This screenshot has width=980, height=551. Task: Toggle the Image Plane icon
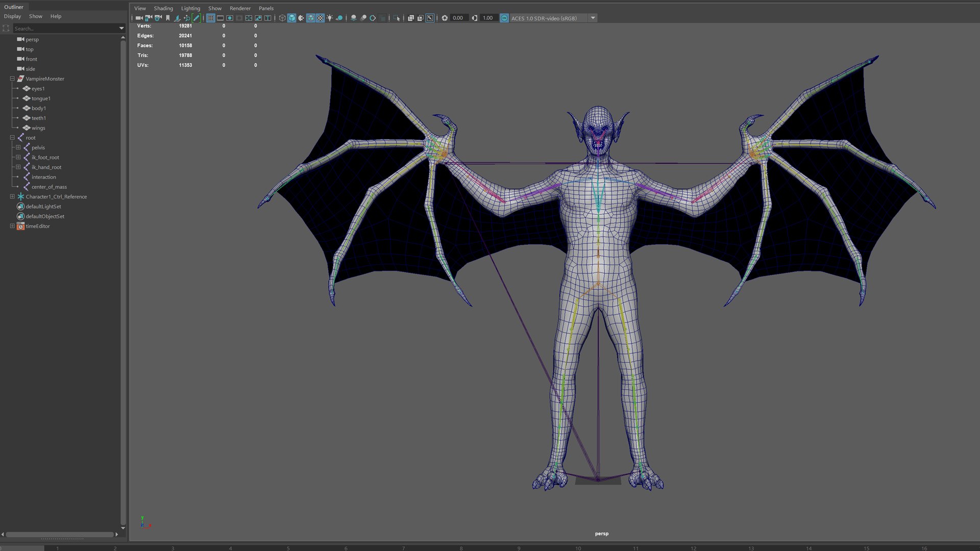pyautogui.click(x=177, y=18)
